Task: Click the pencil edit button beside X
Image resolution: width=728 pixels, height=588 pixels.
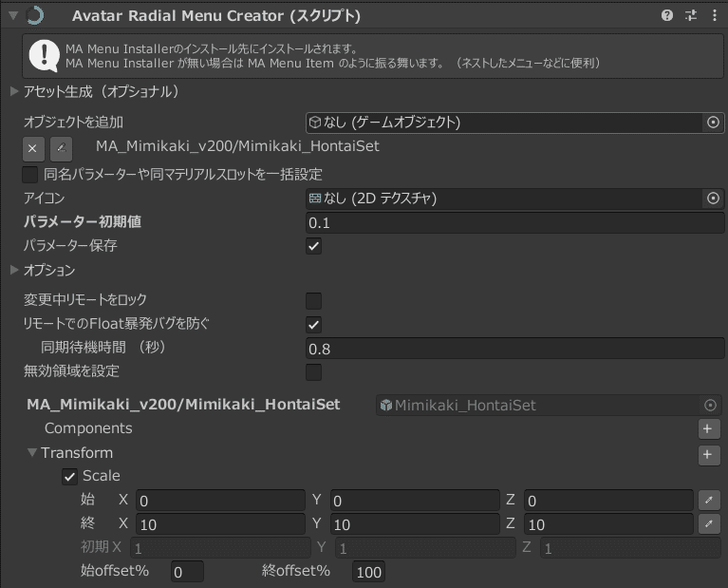Action: [x=62, y=149]
